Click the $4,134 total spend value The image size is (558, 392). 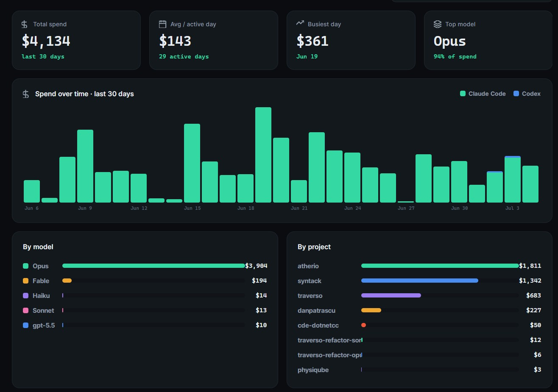tap(46, 41)
